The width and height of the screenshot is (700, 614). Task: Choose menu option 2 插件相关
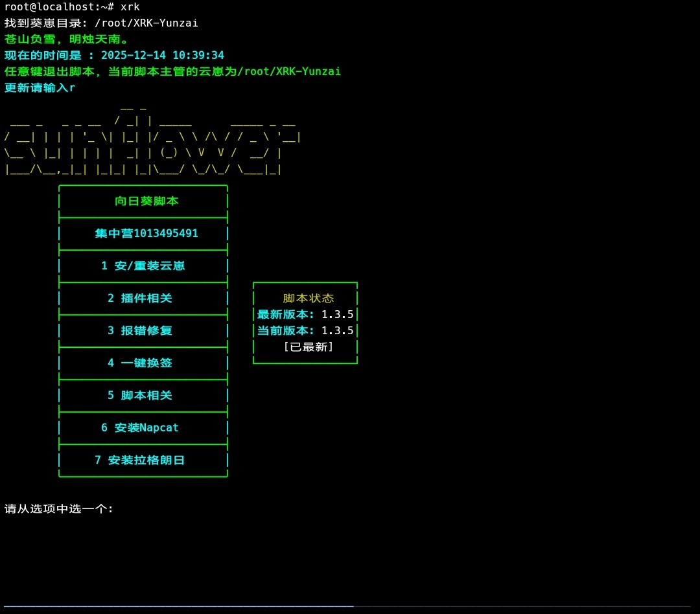[x=140, y=299]
